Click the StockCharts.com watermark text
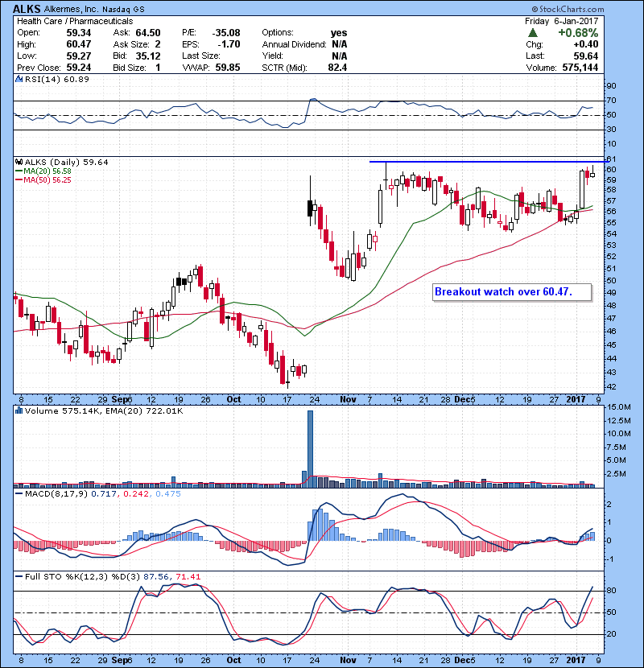This screenshot has width=644, height=668. point(568,9)
